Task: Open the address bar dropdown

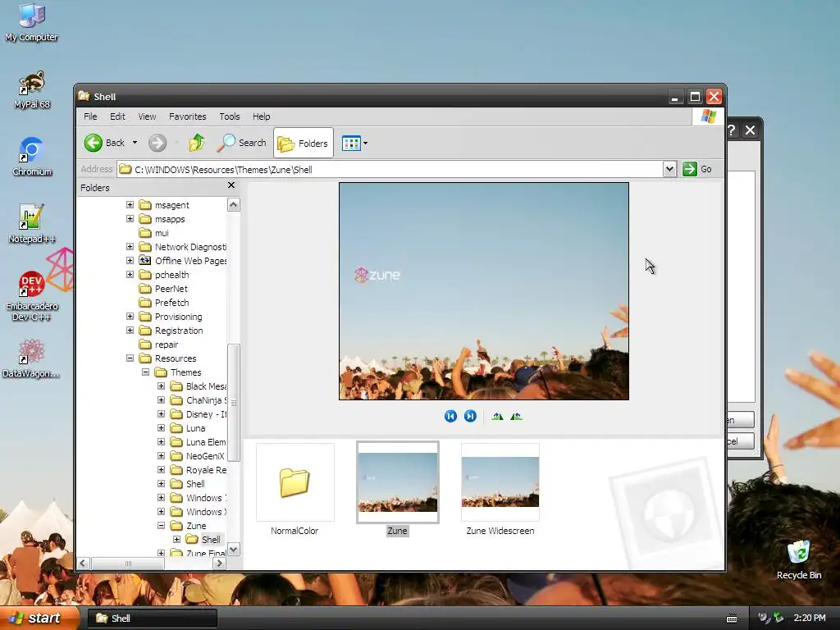Action: 669,169
